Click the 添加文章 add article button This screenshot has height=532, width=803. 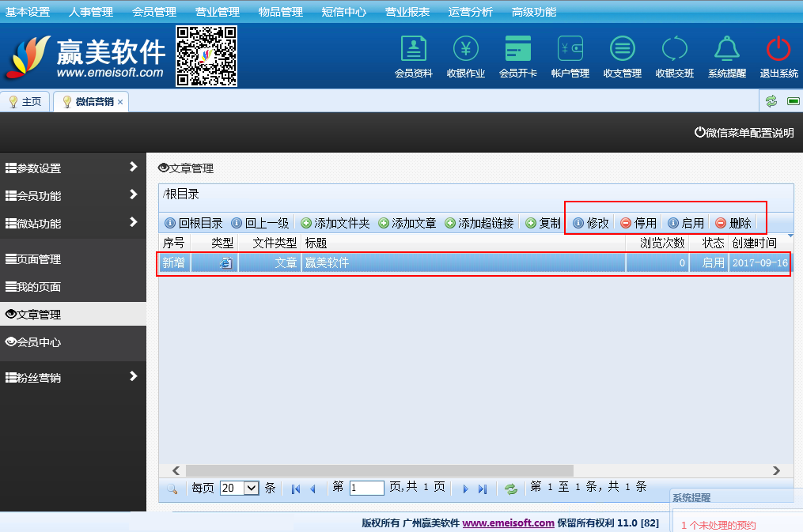point(407,223)
